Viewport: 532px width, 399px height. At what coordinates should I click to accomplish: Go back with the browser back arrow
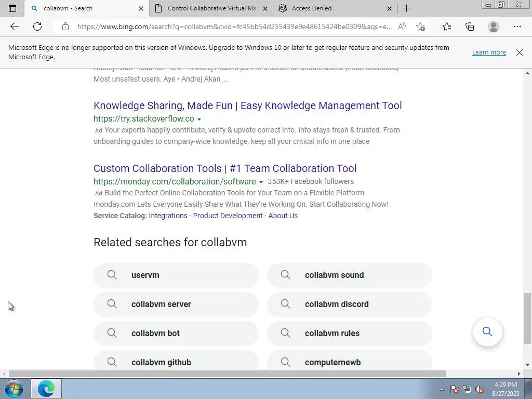coord(14,26)
